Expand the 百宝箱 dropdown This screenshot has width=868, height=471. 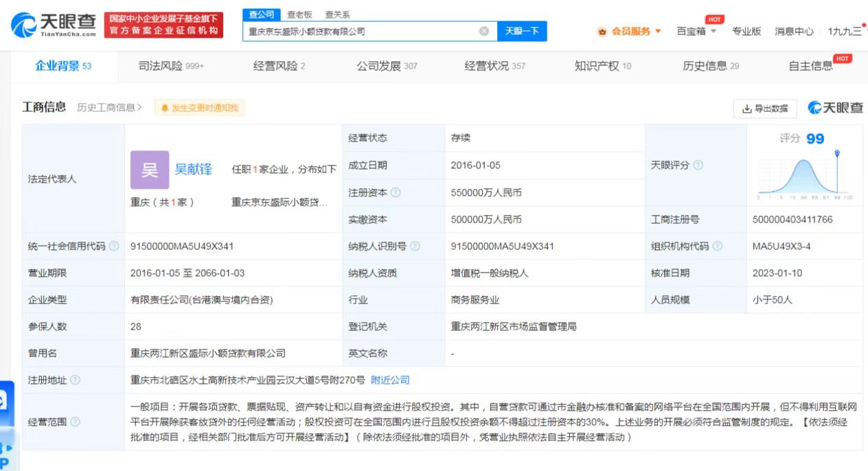point(696,31)
